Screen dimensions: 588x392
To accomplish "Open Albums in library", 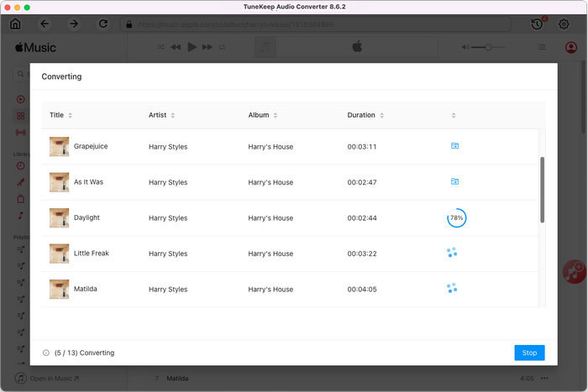I will pyautogui.click(x=21, y=199).
